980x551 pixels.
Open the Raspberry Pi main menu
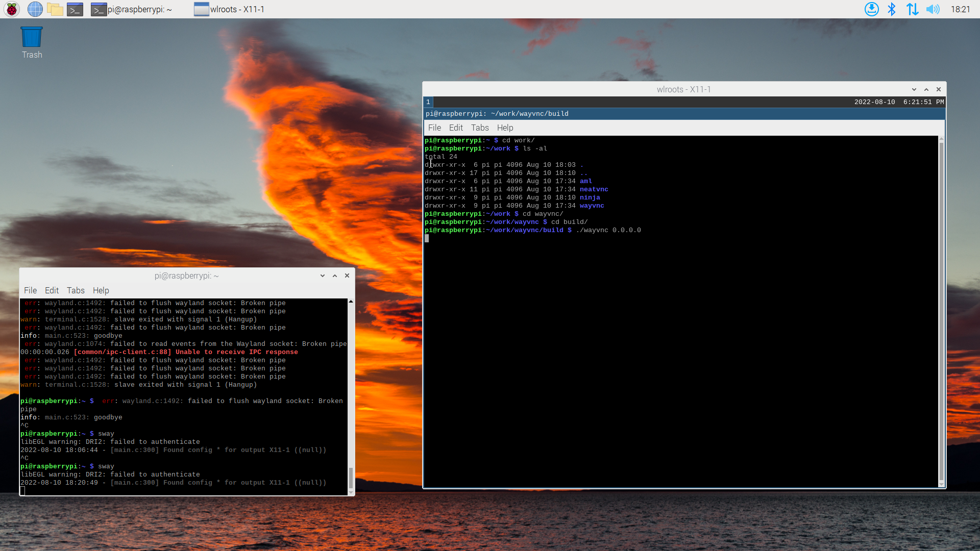coord(11,9)
